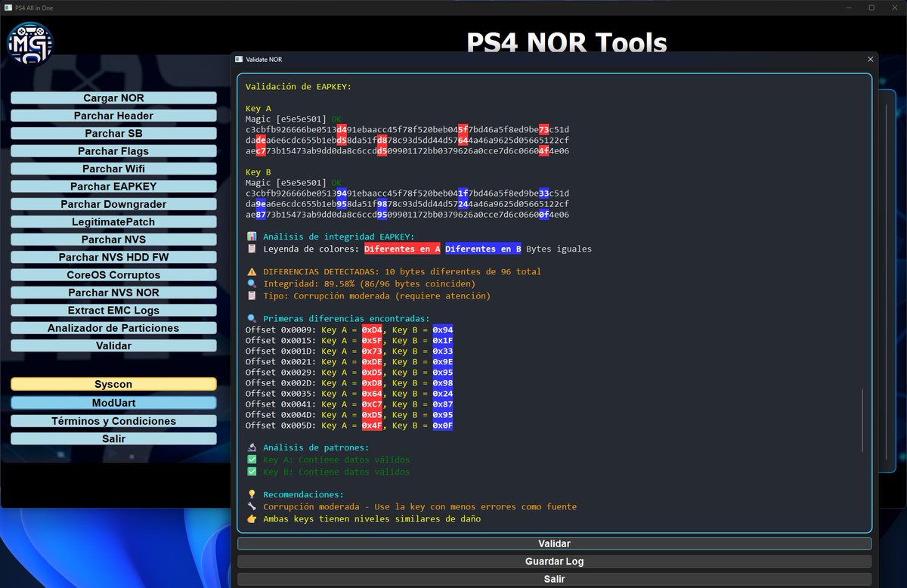The image size is (907, 588).
Task: Click the Offset 0x004D difference row
Action: (349, 415)
